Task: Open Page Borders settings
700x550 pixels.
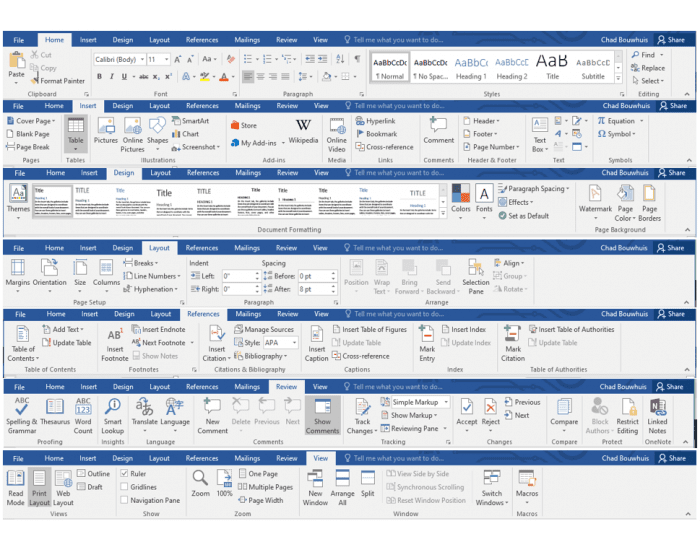Action: (x=649, y=204)
